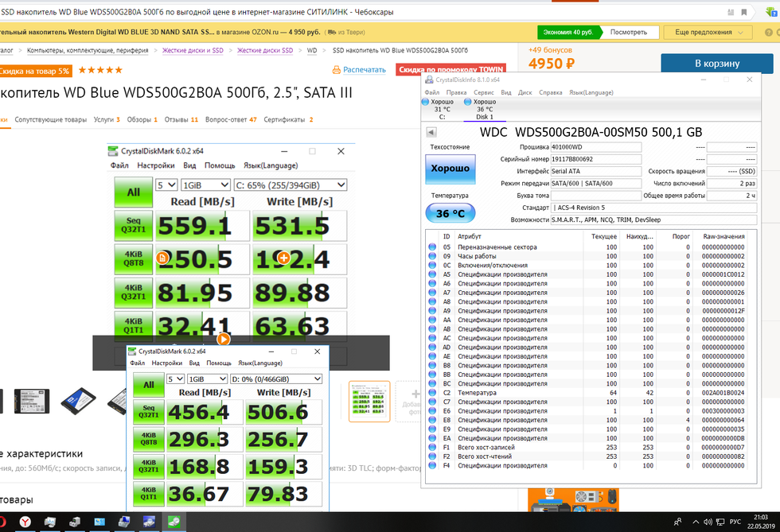
Task: Open Yandex Browser from the taskbar
Action: (x=27, y=522)
